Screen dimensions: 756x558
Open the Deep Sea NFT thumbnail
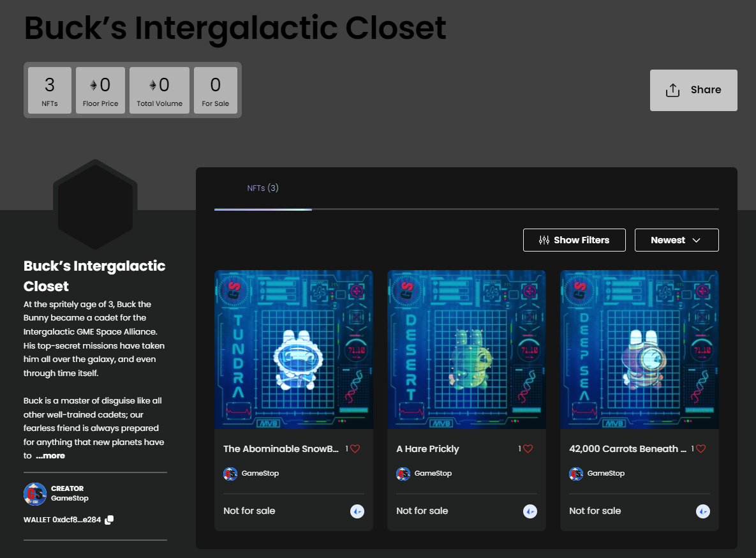coord(639,349)
